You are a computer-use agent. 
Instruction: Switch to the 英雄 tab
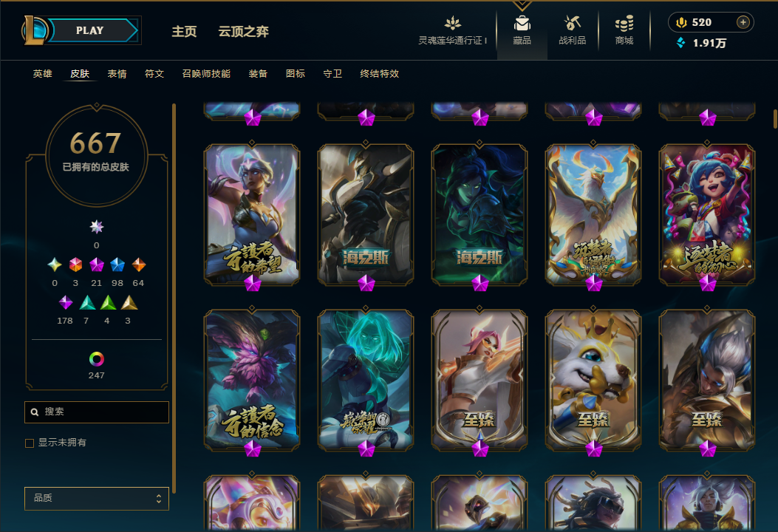pos(43,74)
